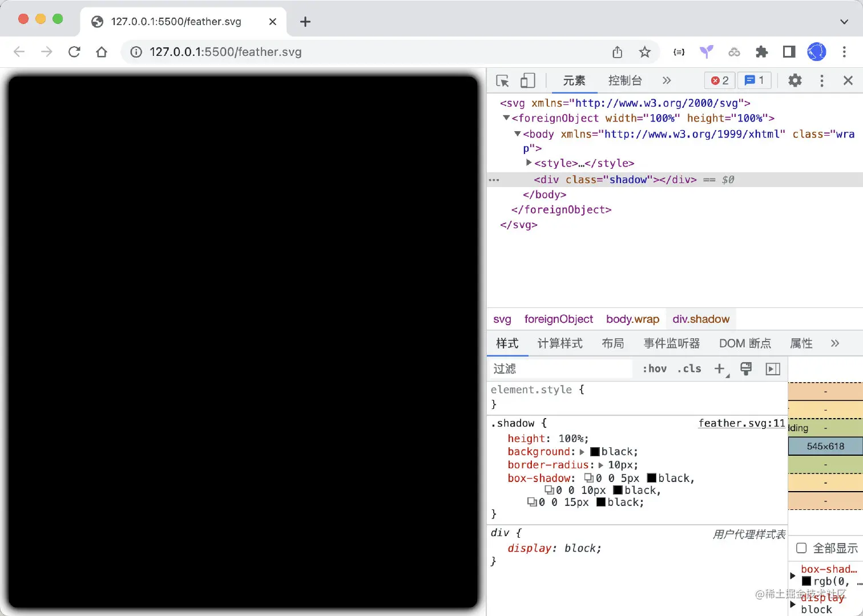Image resolution: width=863 pixels, height=616 pixels.
Task: Click the browser forward arrow
Action: (47, 52)
